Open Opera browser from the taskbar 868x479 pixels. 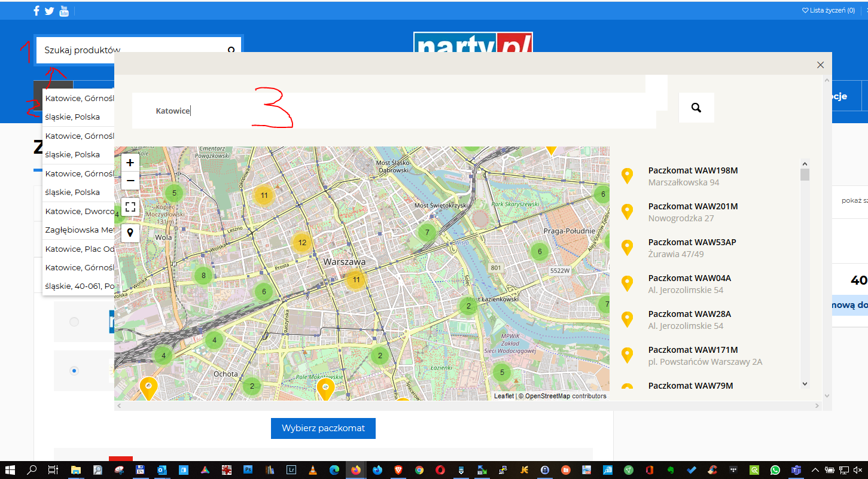pyautogui.click(x=440, y=470)
